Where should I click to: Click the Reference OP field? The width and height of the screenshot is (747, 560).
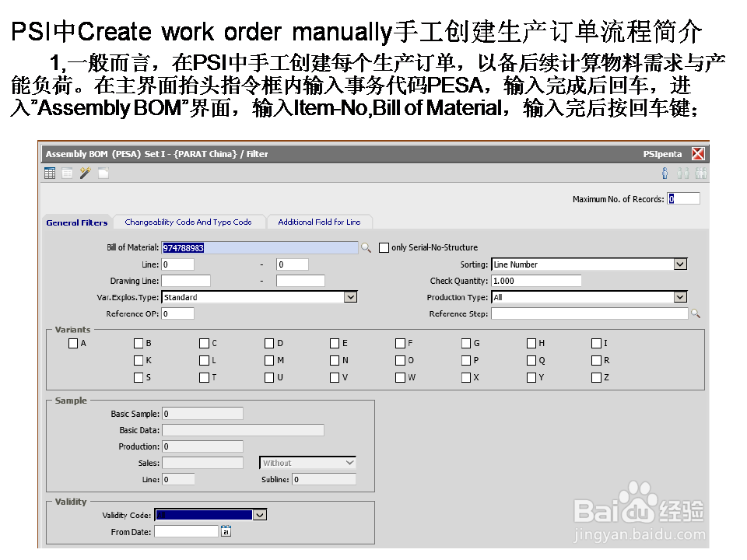pos(177,313)
